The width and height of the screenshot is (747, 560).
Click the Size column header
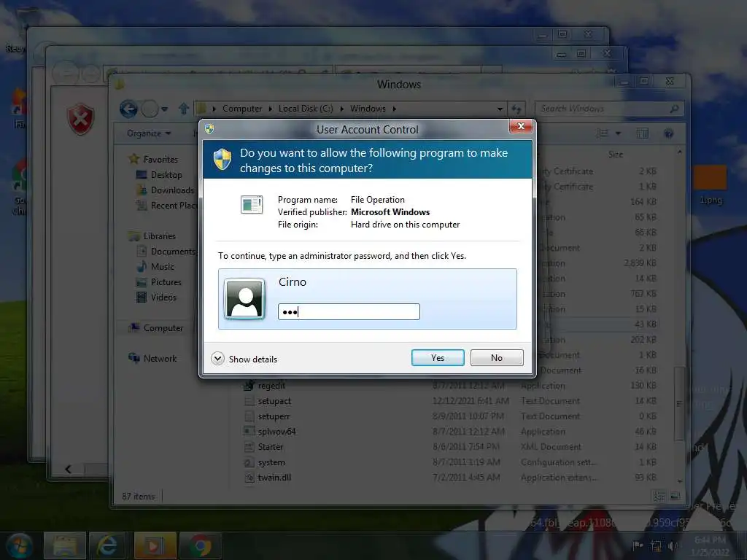click(x=616, y=155)
